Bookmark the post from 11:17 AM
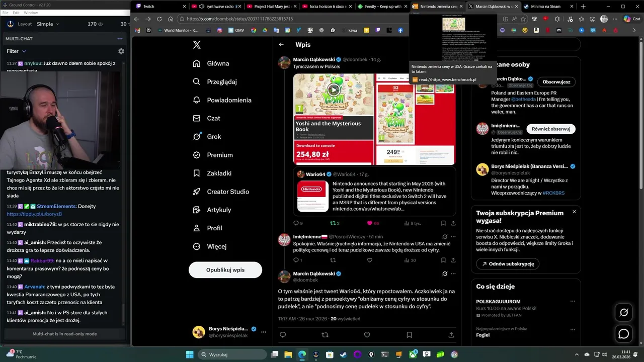The width and height of the screenshot is (644, 362). coord(409,335)
